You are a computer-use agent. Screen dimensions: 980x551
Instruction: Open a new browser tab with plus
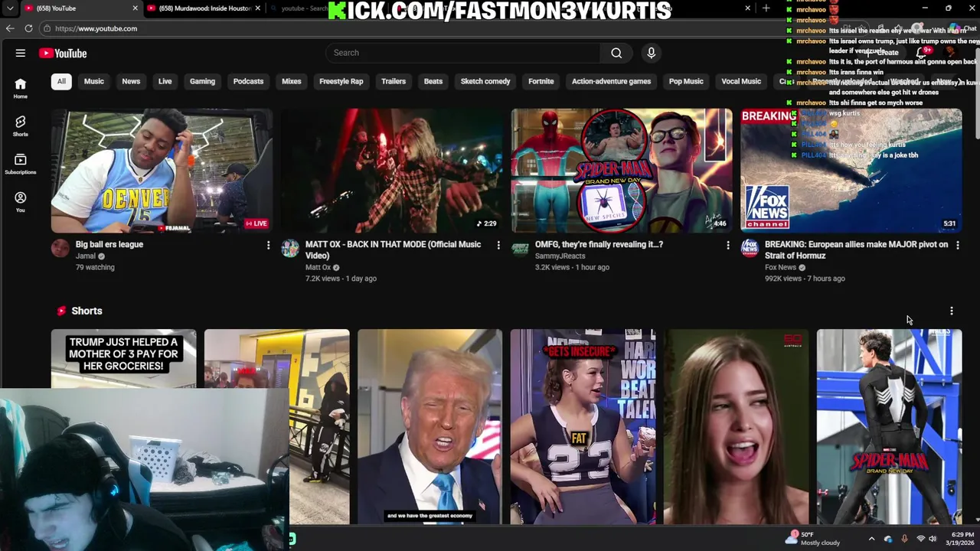point(766,8)
